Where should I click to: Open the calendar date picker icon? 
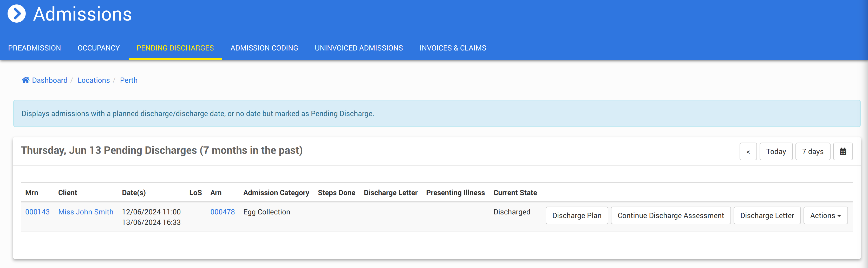[x=843, y=152]
